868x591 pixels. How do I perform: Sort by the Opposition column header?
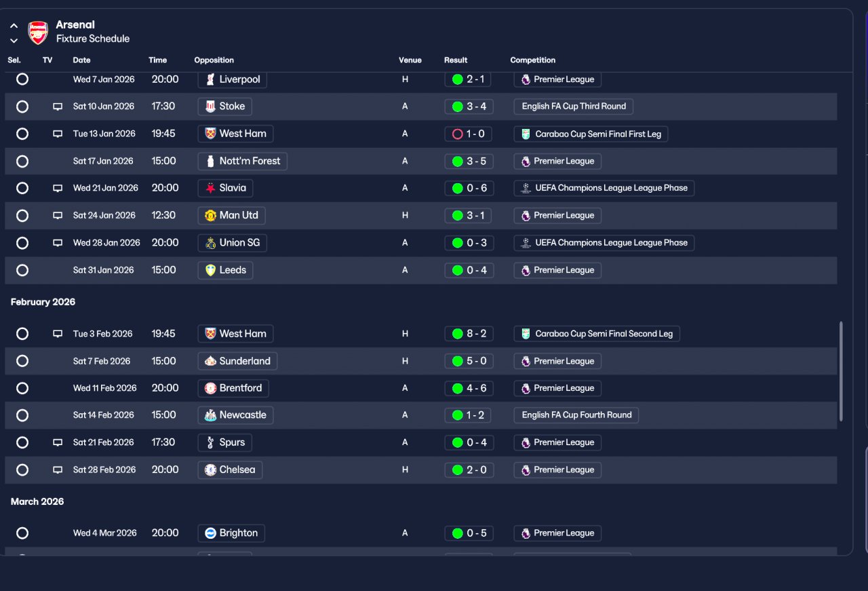click(x=214, y=60)
